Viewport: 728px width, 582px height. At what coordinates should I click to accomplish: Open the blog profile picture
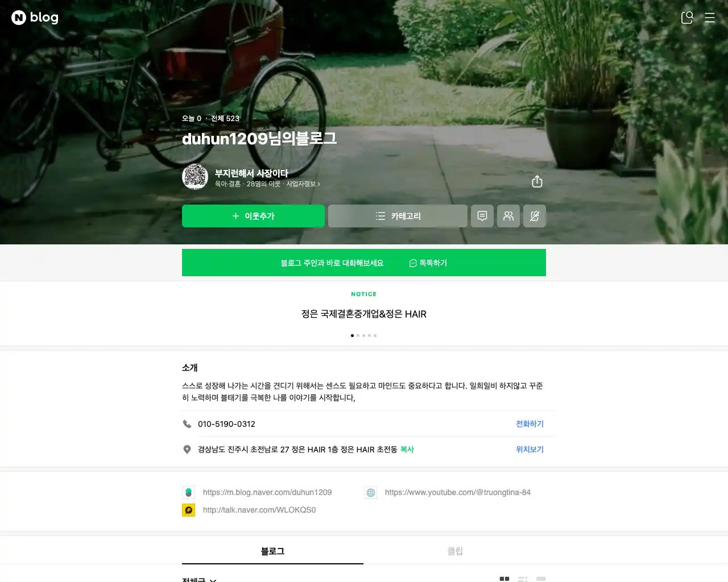tap(195, 177)
